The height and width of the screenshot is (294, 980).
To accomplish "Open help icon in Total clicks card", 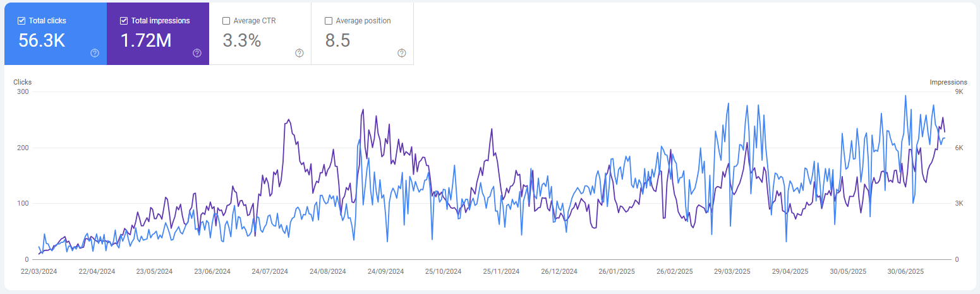I will click(x=95, y=53).
